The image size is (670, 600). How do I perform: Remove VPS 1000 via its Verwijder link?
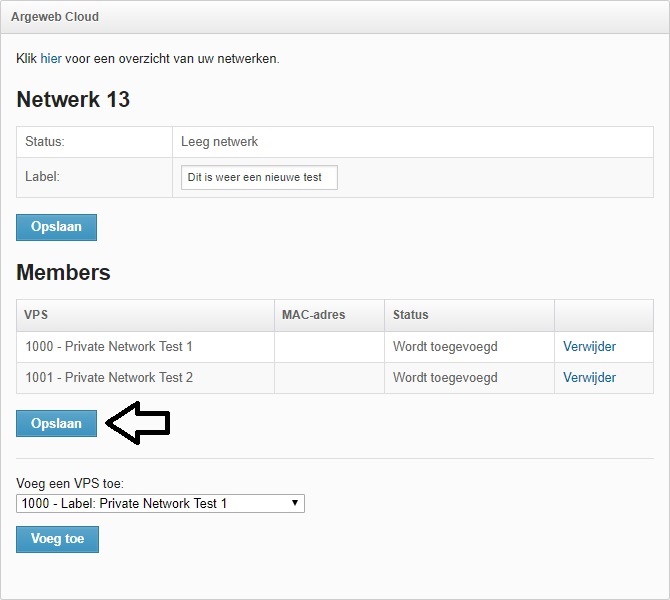pyautogui.click(x=589, y=346)
